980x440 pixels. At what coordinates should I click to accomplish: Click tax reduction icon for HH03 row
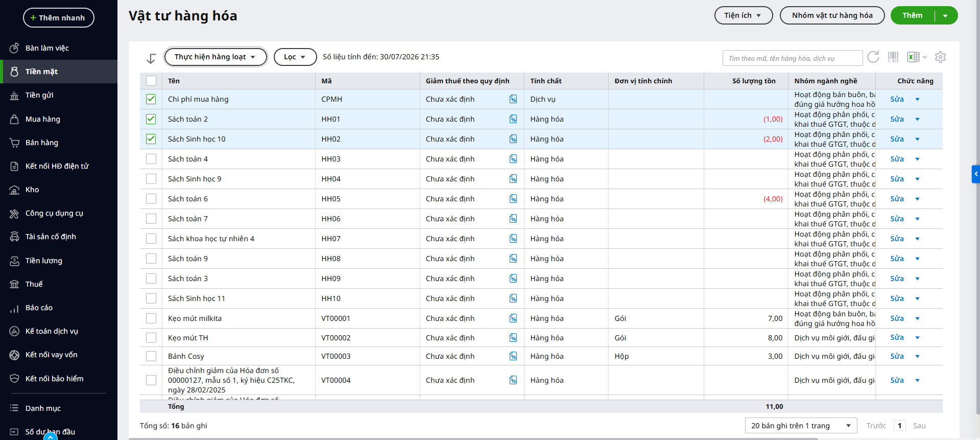[513, 159]
